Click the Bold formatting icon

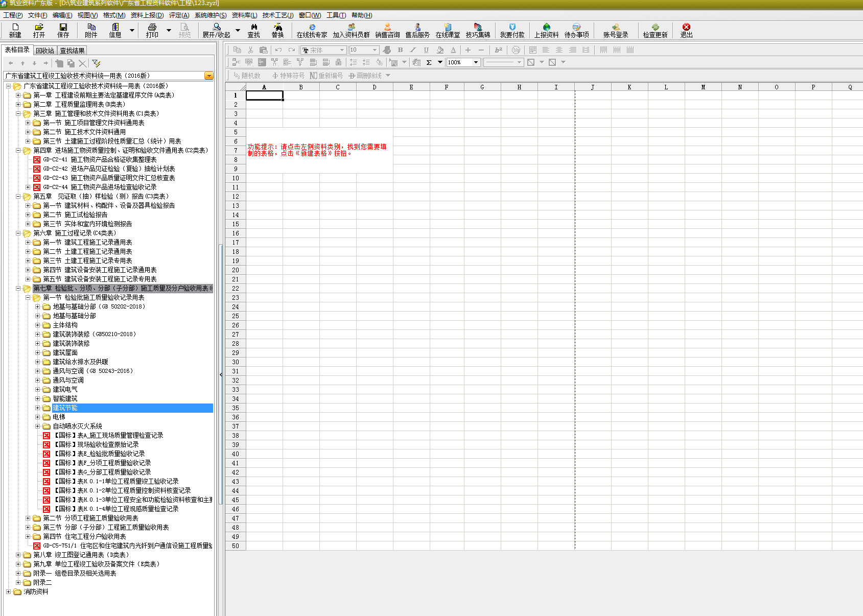400,50
